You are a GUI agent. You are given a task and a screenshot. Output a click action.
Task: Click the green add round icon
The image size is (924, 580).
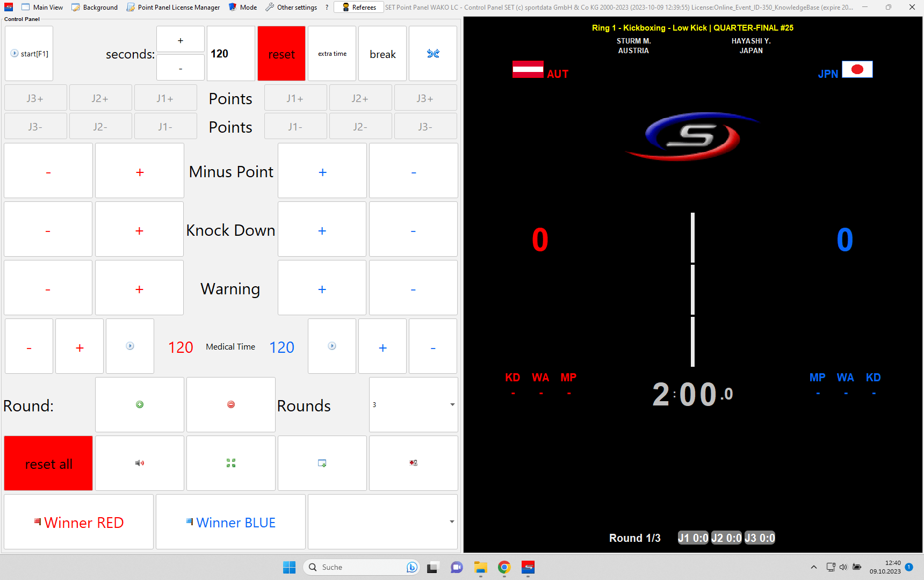pos(140,404)
